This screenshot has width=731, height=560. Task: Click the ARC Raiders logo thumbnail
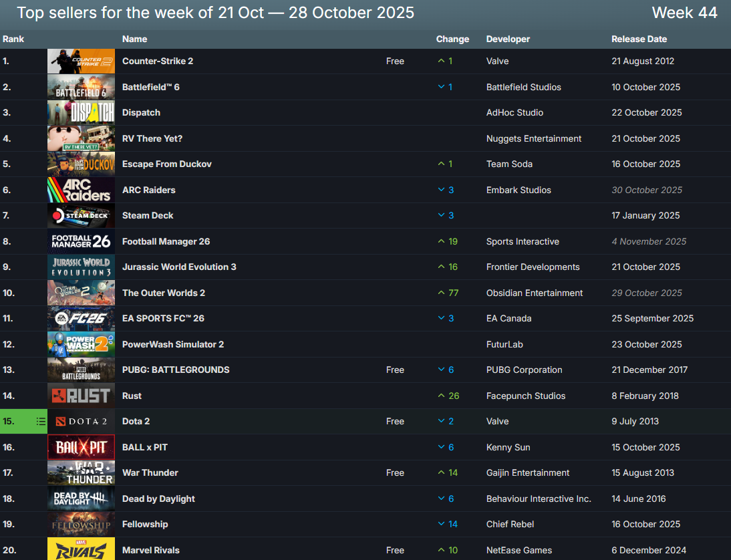point(81,190)
